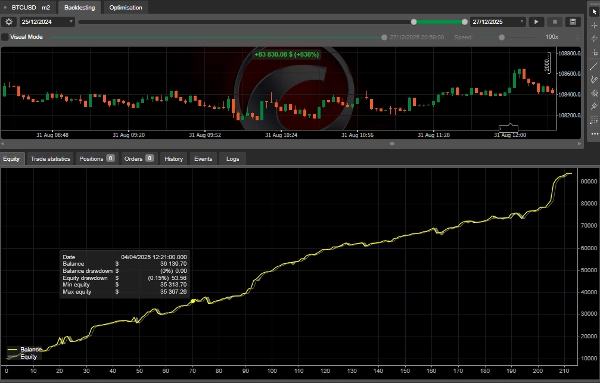Click the chart horizontal scrollbar thumb
This screenshot has height=383, width=600.
(x=392, y=143)
